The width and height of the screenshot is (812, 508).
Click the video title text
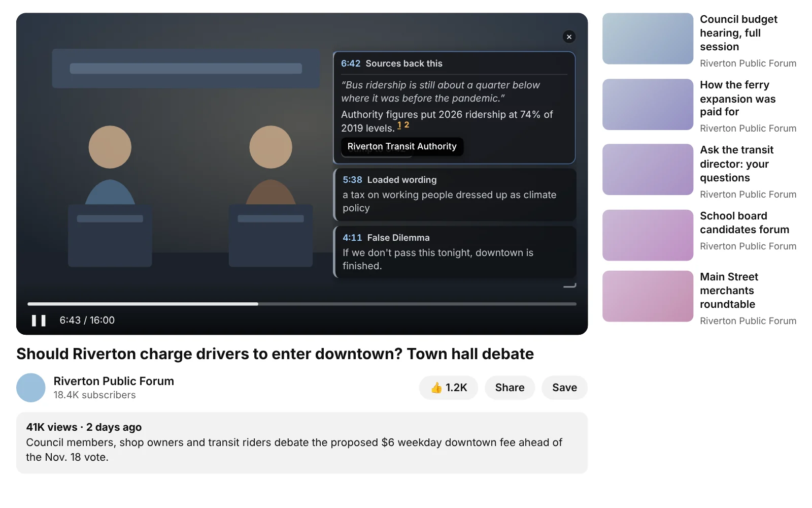point(275,354)
